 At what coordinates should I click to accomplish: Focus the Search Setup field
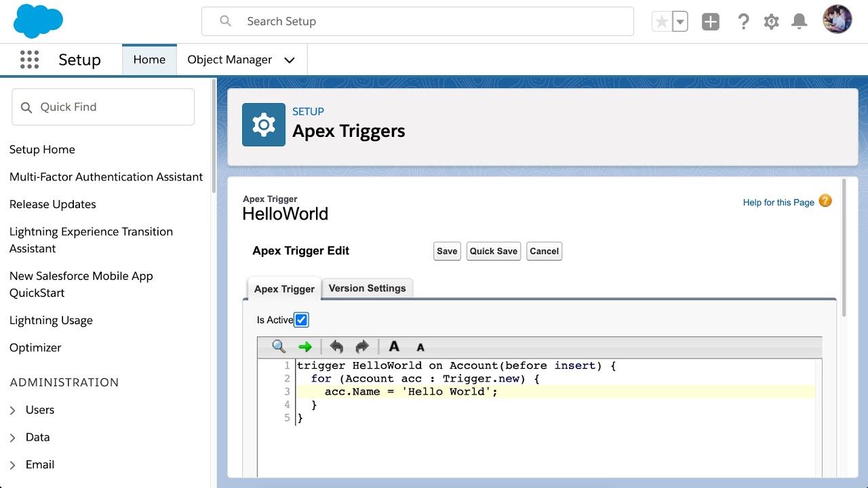418,22
